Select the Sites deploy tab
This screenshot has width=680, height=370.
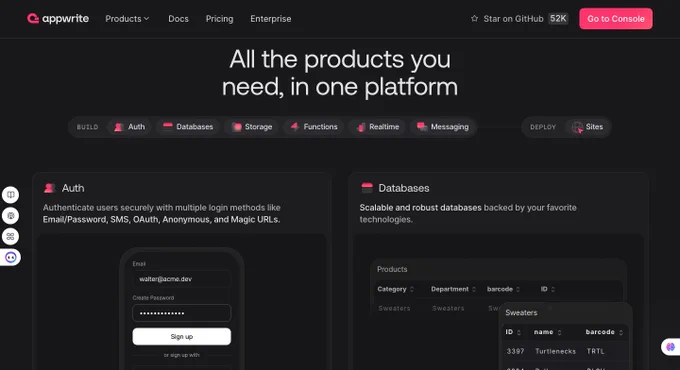coord(587,127)
